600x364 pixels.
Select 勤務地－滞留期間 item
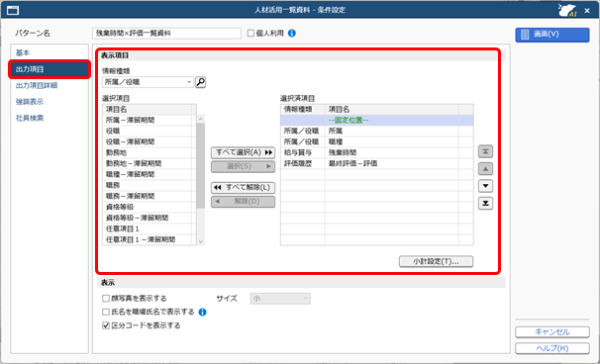[150, 163]
